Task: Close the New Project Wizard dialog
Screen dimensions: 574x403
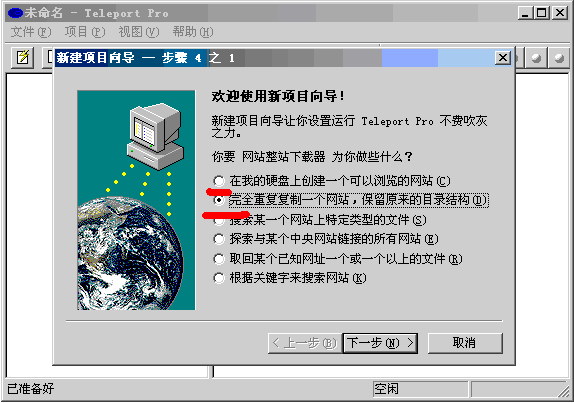Action: [x=503, y=58]
